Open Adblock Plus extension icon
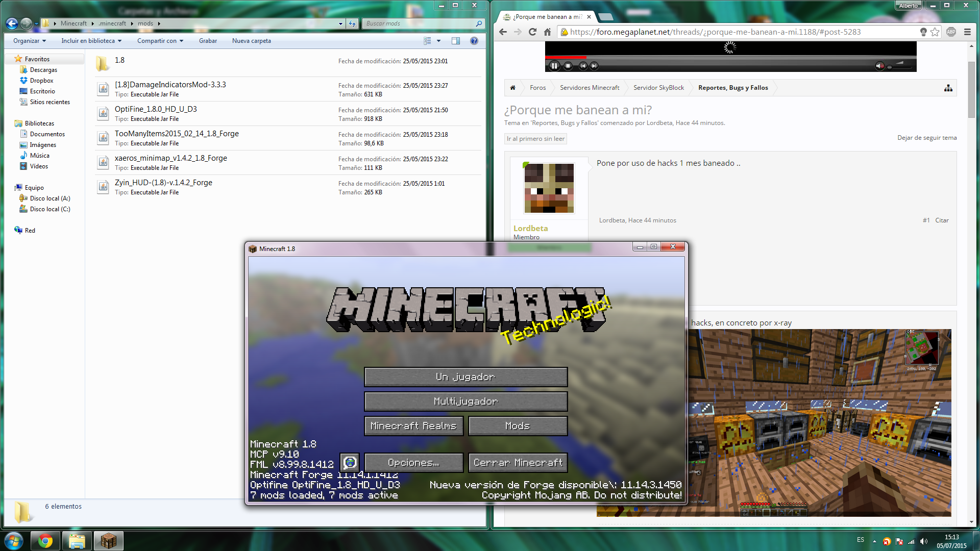Screen dimensions: 980x551 click(x=951, y=32)
